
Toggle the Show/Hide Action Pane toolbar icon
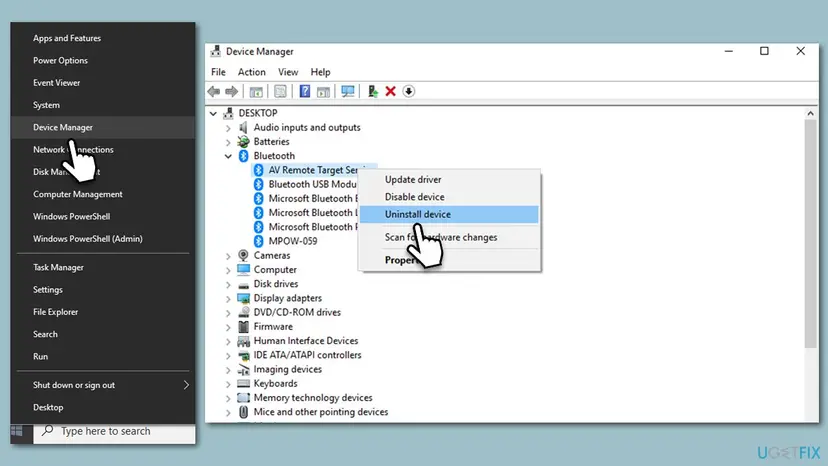click(323, 91)
